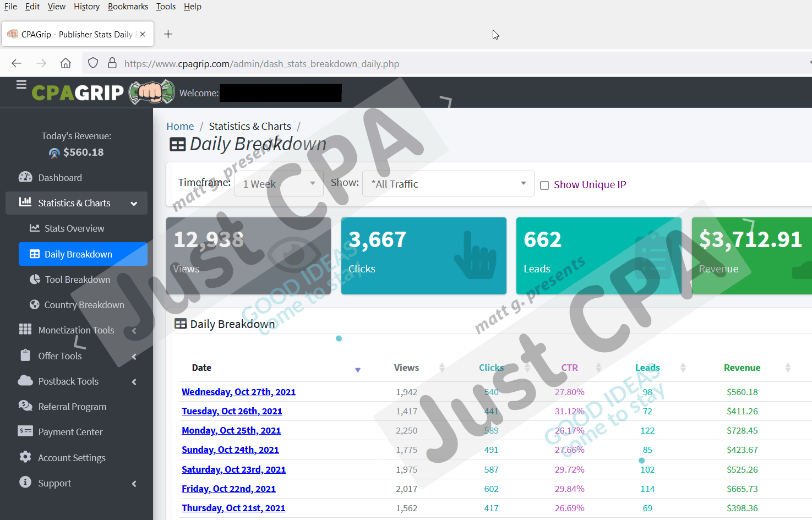812x520 pixels.
Task: Click the 662 Leads summary card
Action: coord(599,256)
